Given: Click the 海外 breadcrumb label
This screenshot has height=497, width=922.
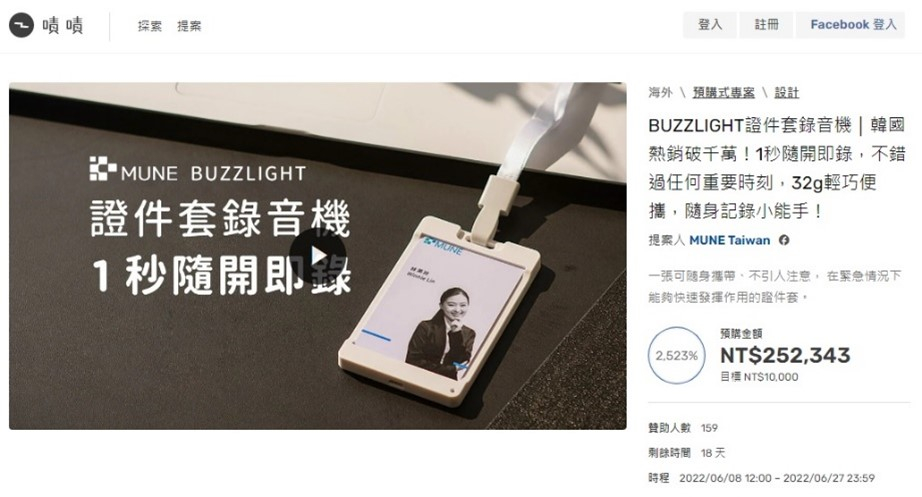Looking at the screenshot, I should click(x=660, y=92).
